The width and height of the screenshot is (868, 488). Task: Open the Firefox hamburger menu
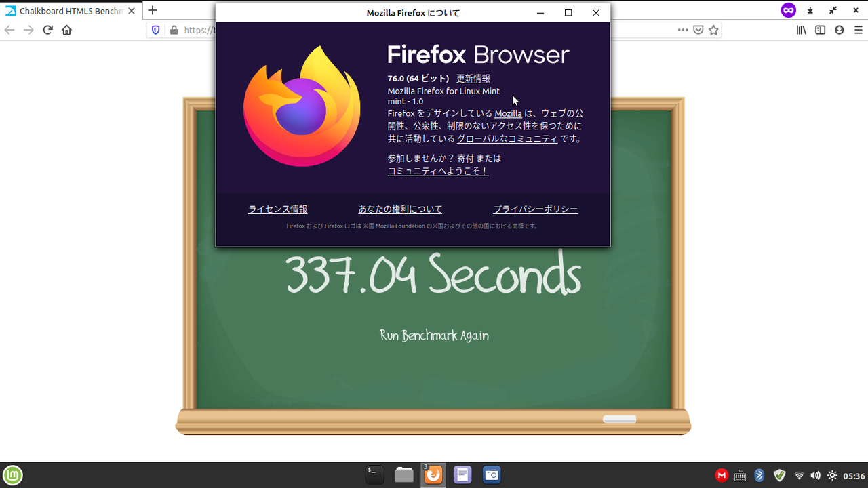pos(859,30)
